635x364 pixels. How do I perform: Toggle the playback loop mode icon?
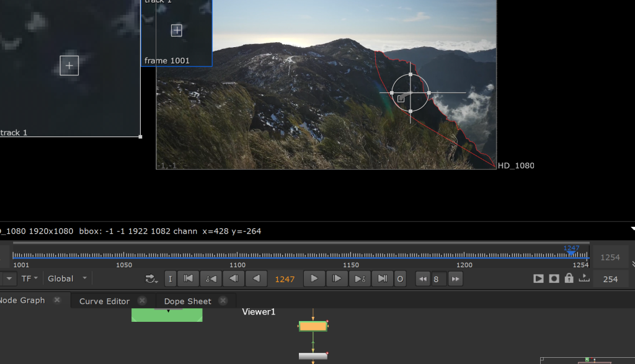click(151, 279)
